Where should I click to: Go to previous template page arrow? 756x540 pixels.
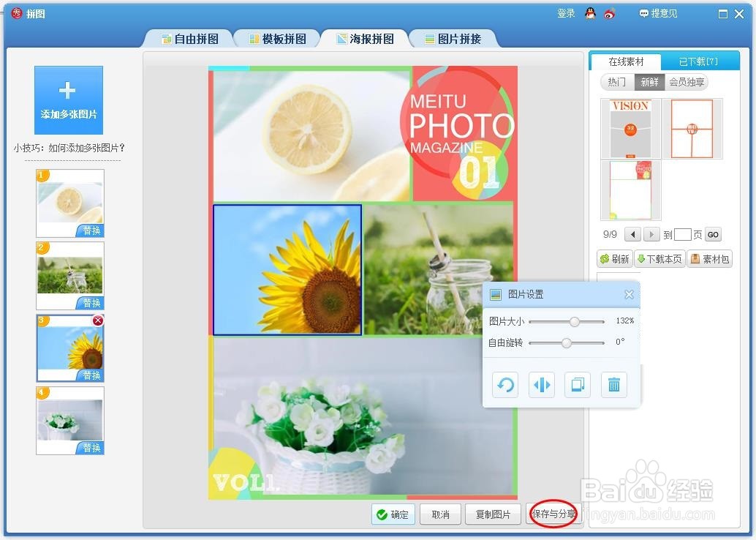tap(632, 235)
